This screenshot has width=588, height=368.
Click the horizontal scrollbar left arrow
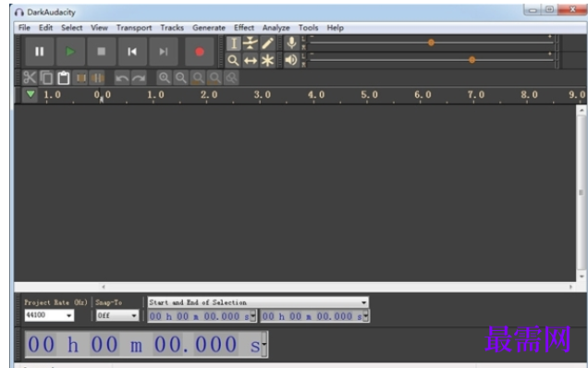pyautogui.click(x=104, y=287)
